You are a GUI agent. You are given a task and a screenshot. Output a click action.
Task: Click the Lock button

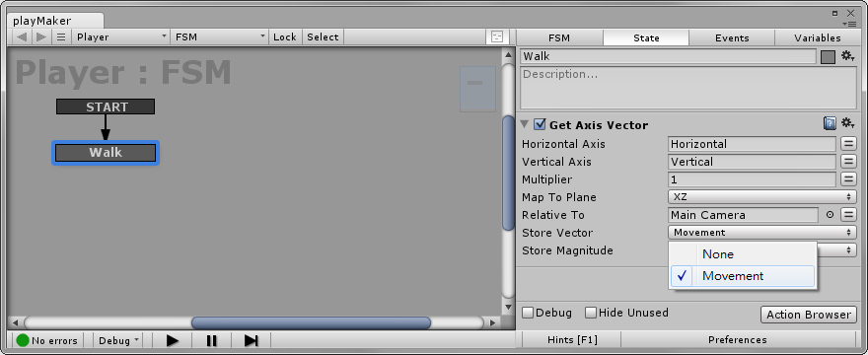(284, 37)
